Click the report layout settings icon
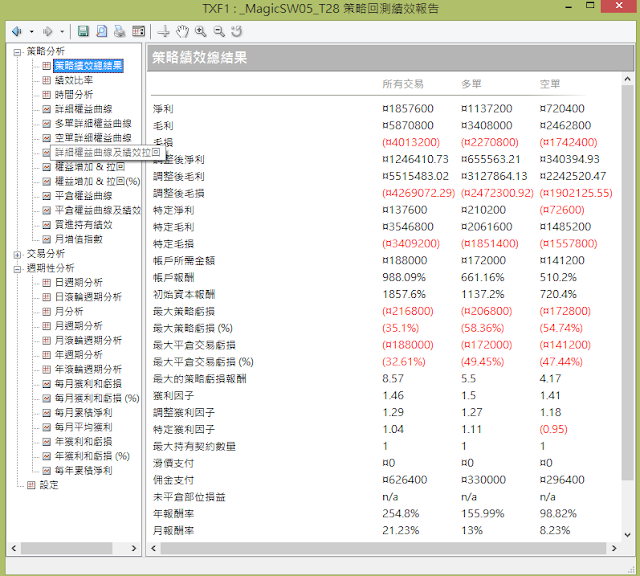The height and width of the screenshot is (576, 640). 138,31
